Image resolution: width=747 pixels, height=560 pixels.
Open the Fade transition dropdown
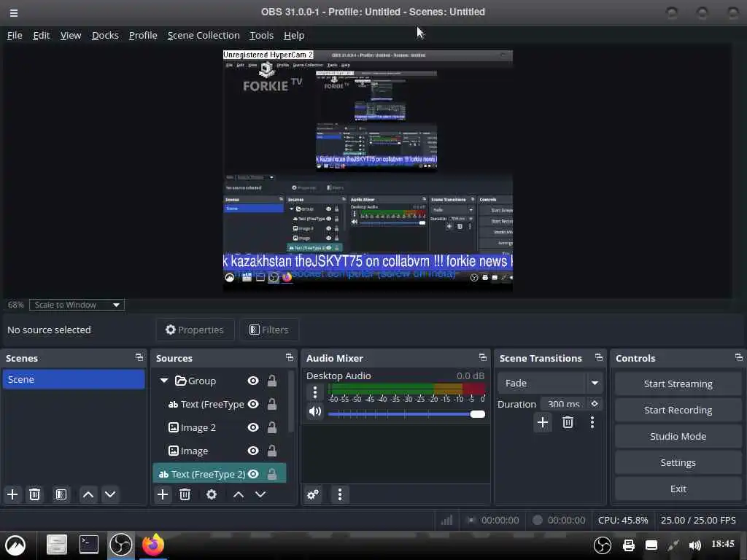549,383
